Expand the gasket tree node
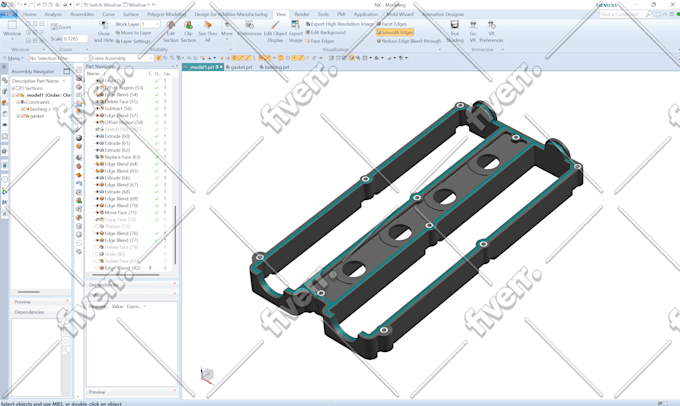Image resolution: width=680 pixels, height=406 pixels. [x=18, y=116]
